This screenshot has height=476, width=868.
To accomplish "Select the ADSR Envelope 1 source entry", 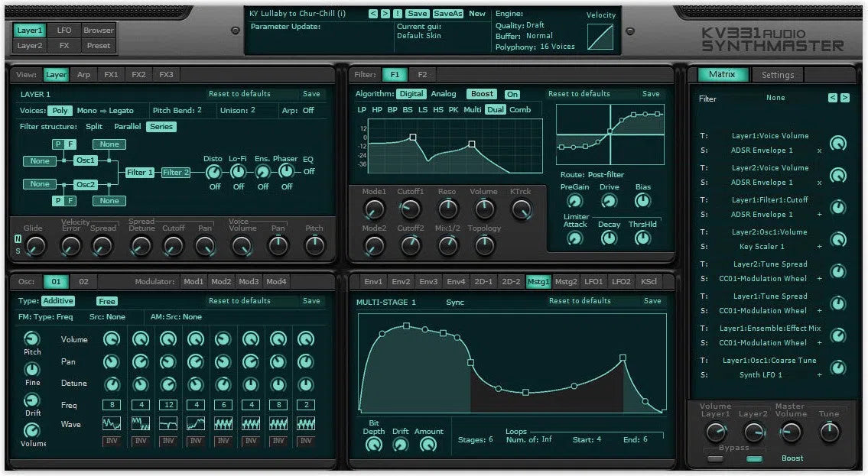I will [761, 150].
